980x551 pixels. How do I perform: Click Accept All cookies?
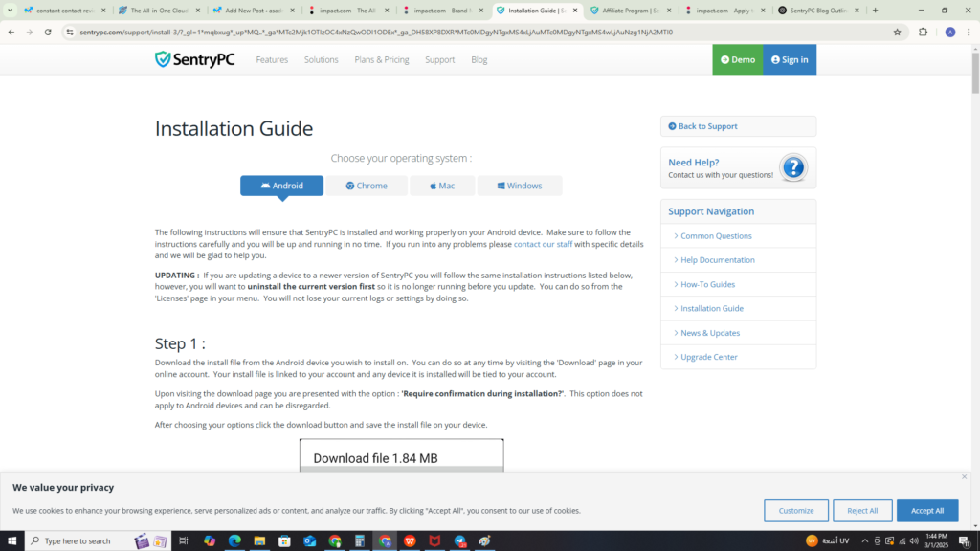point(927,511)
